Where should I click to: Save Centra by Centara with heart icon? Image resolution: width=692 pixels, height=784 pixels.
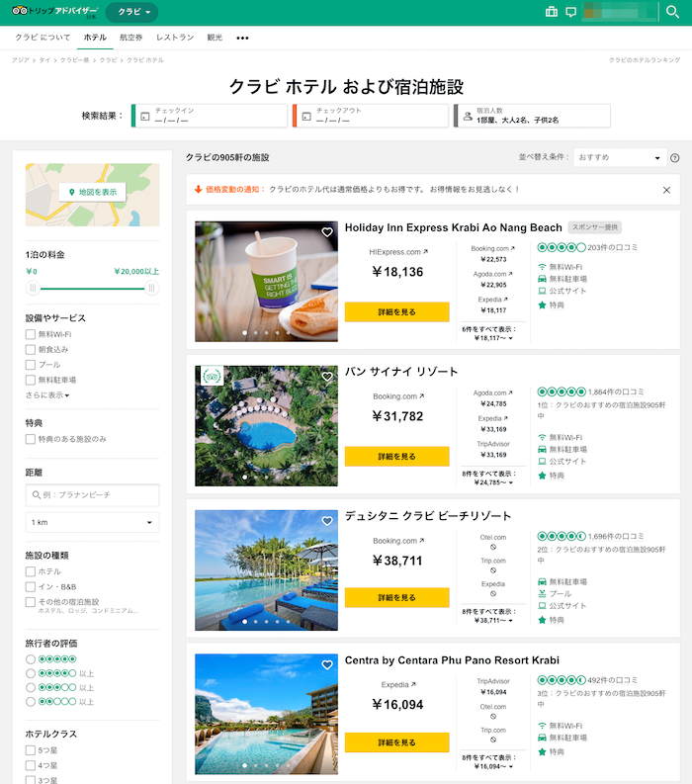click(x=327, y=665)
